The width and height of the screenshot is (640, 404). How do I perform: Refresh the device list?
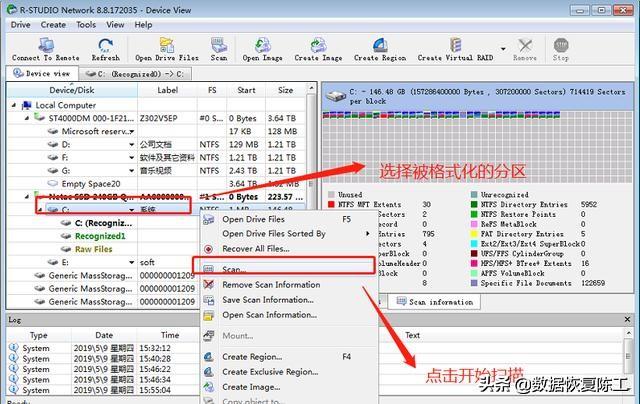[105, 49]
